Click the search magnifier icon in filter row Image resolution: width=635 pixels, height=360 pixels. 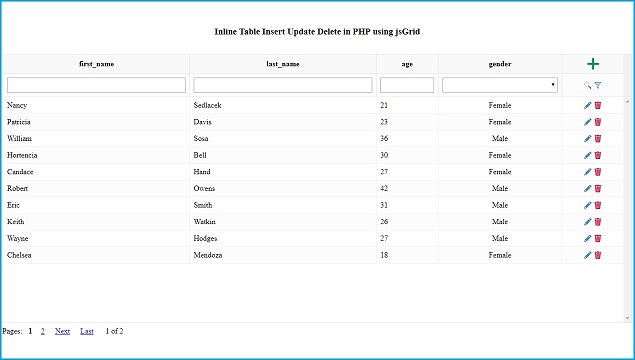(x=587, y=85)
